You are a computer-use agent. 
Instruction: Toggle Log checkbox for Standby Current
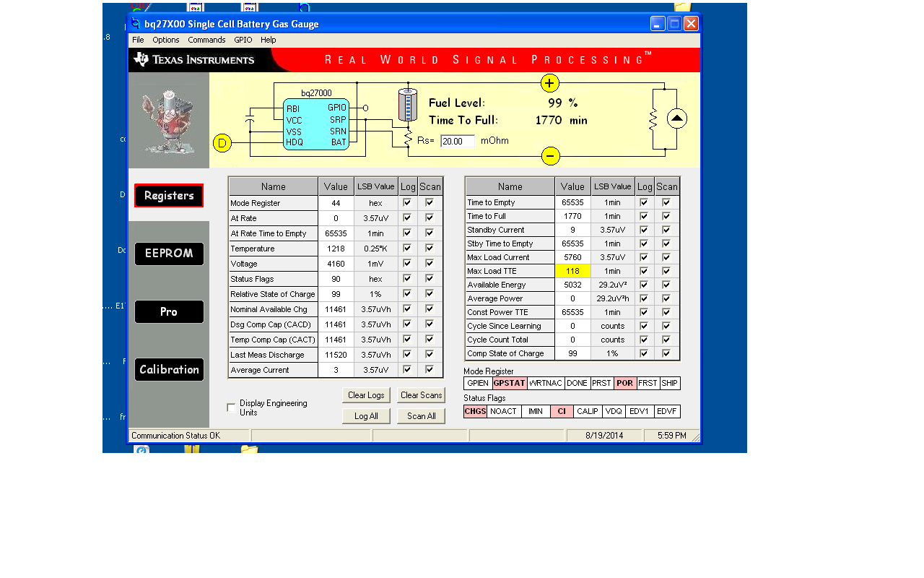[644, 230]
